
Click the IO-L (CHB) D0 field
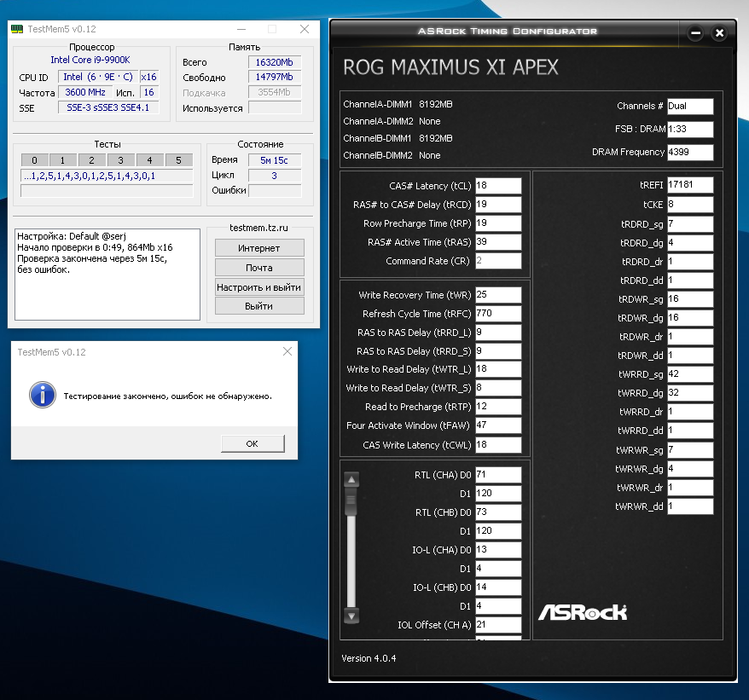point(498,587)
